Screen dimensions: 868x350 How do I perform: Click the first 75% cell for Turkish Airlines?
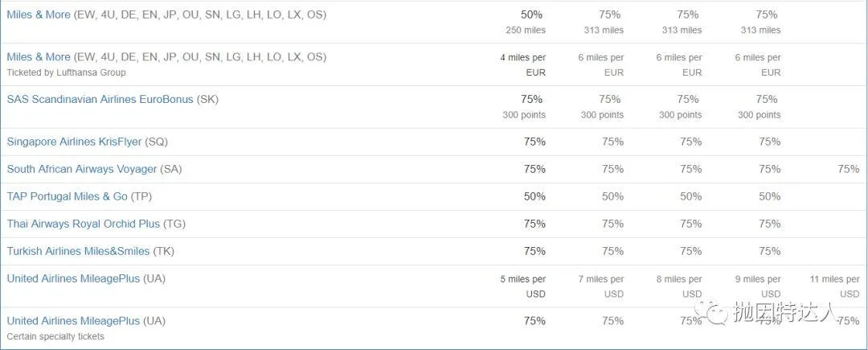point(534,251)
